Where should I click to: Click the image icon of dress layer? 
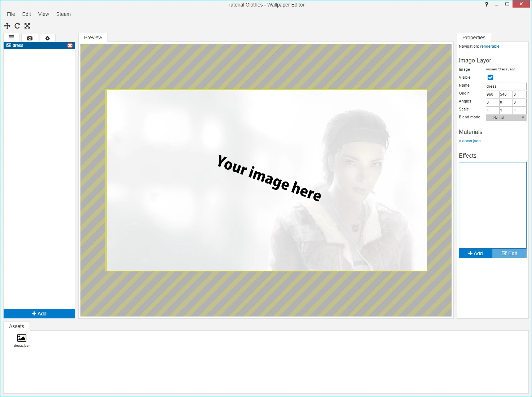coord(9,45)
